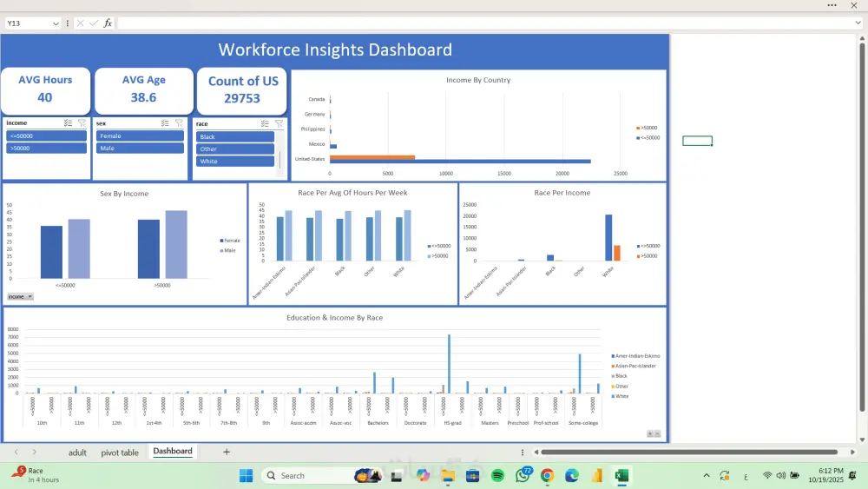Click the Income By Country chart title

point(478,80)
